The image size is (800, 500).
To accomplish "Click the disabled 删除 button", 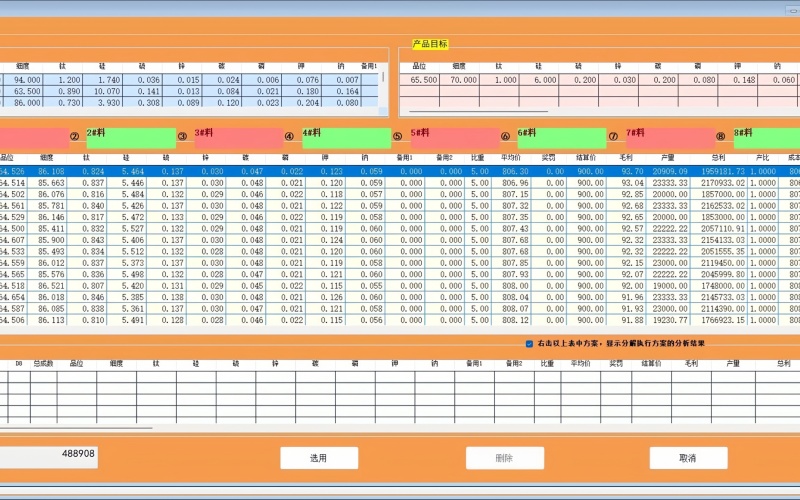I will (504, 458).
